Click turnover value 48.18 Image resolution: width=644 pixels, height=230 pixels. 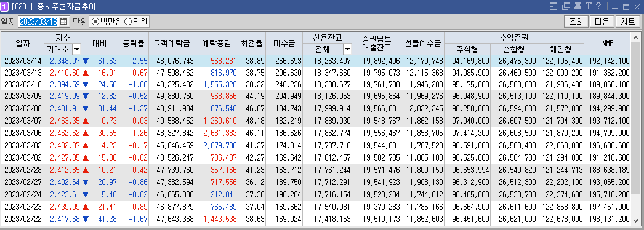pos(255,121)
